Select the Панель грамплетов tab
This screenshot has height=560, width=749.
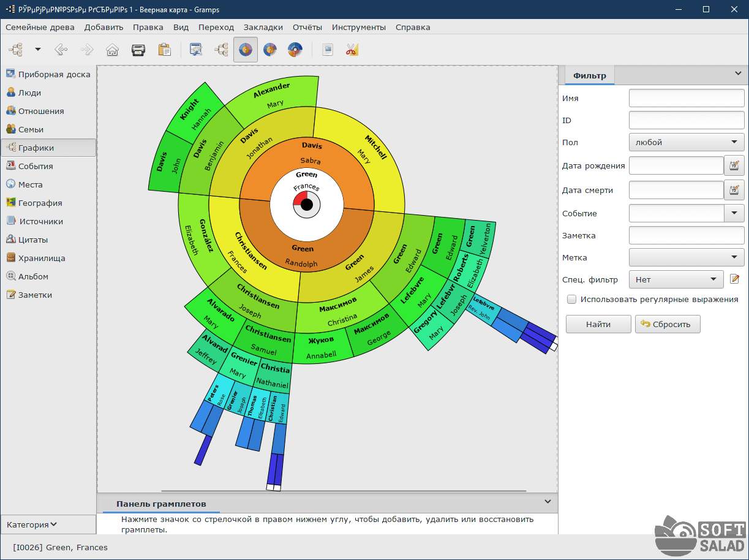(x=161, y=504)
